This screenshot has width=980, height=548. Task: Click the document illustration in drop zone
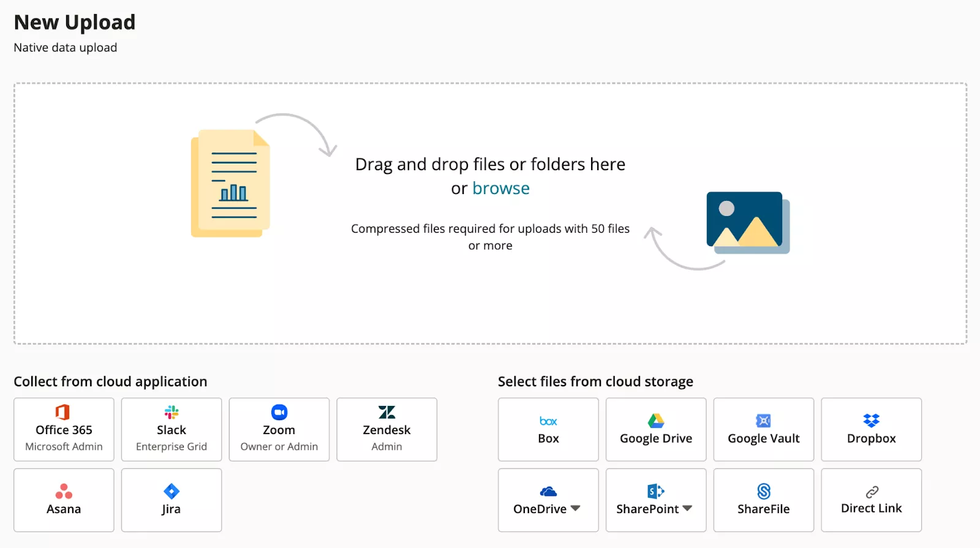click(230, 184)
